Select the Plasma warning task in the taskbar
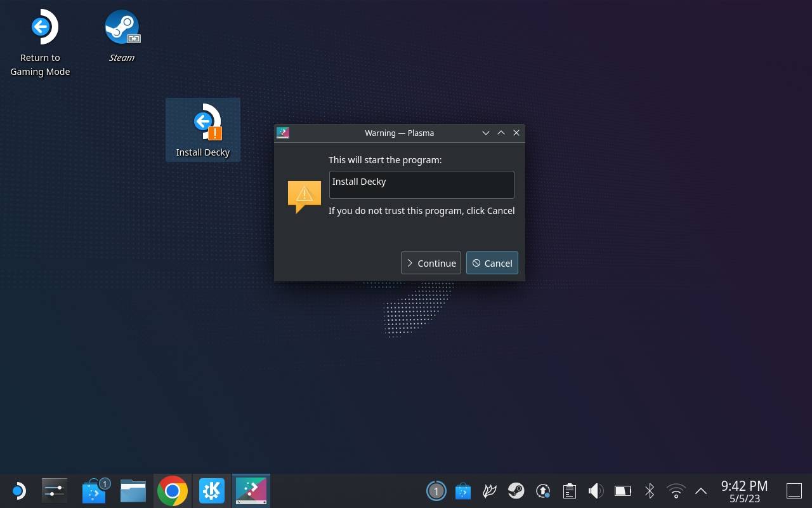Screen dimensions: 812x508 pos(251,491)
